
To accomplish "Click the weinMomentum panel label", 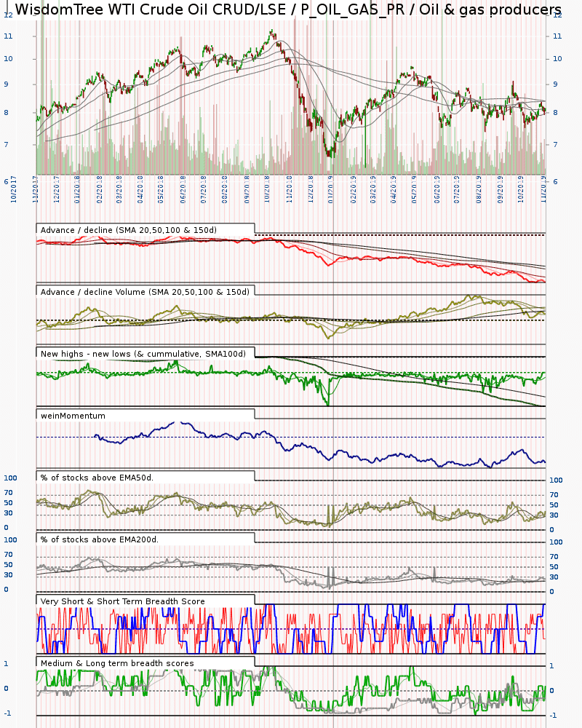I will click(73, 416).
